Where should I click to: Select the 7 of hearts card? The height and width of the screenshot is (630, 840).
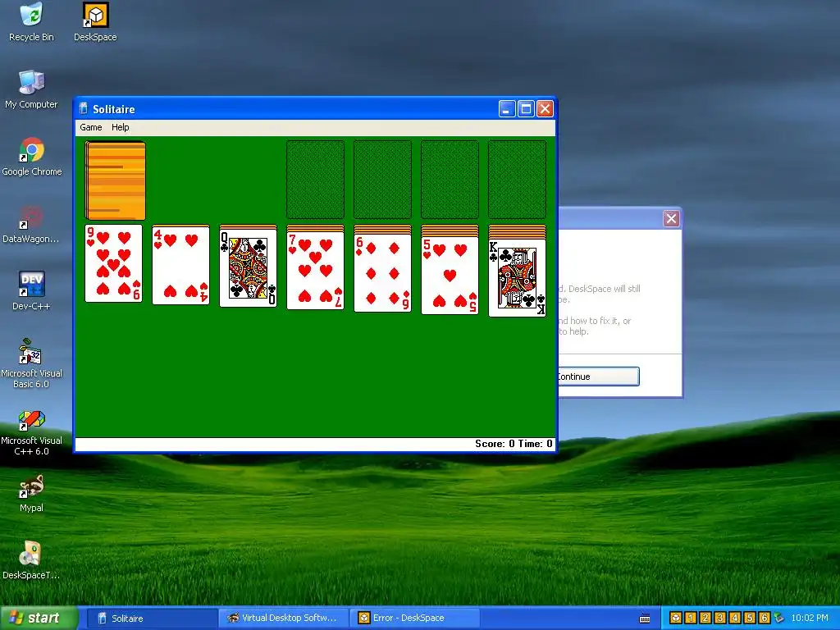click(315, 271)
